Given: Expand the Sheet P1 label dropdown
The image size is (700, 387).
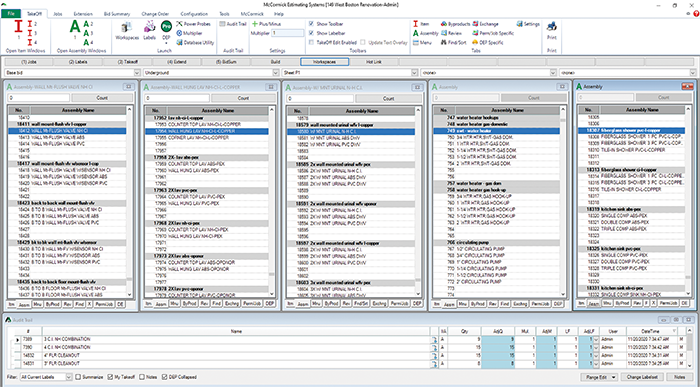Looking at the screenshot, I should click(x=415, y=72).
